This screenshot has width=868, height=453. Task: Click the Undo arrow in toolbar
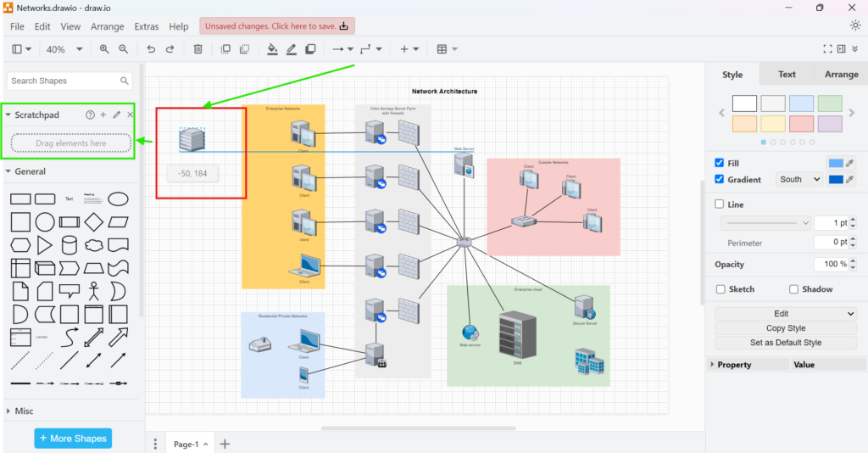(151, 49)
